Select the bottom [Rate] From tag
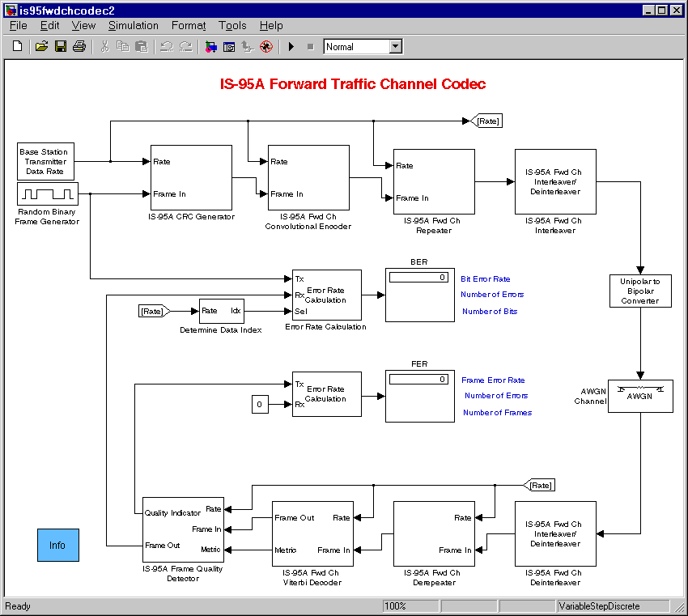Image resolution: width=688 pixels, height=616 pixels. (539, 485)
